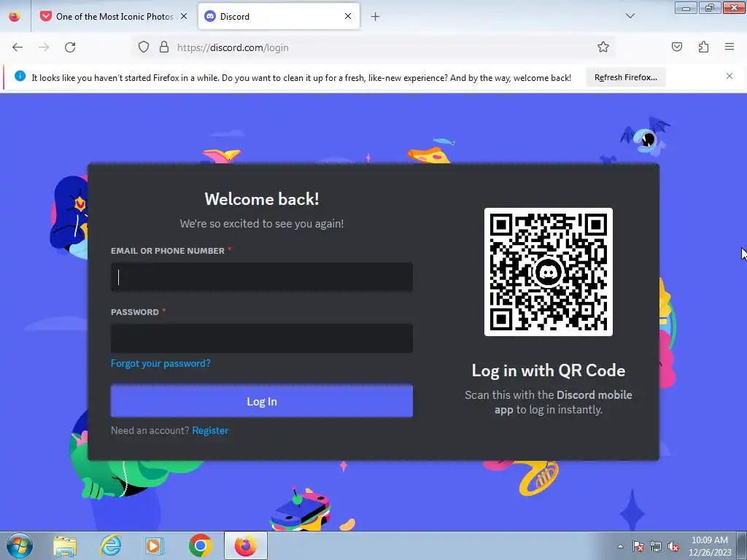Open the Windows Start button
This screenshot has width=747, height=560.
(19, 545)
